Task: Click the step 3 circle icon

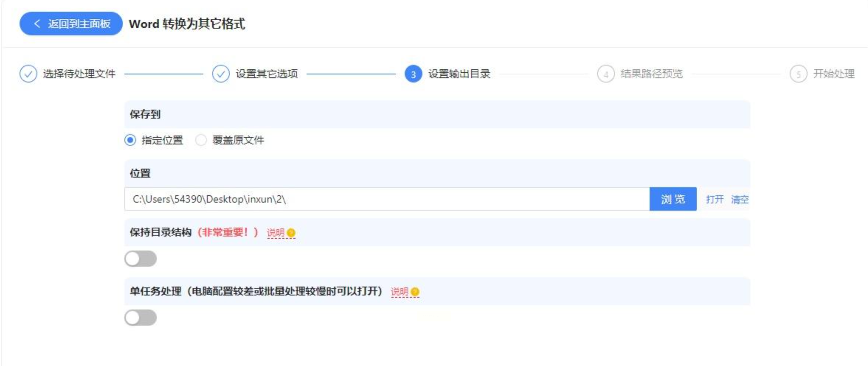Action: coord(413,74)
